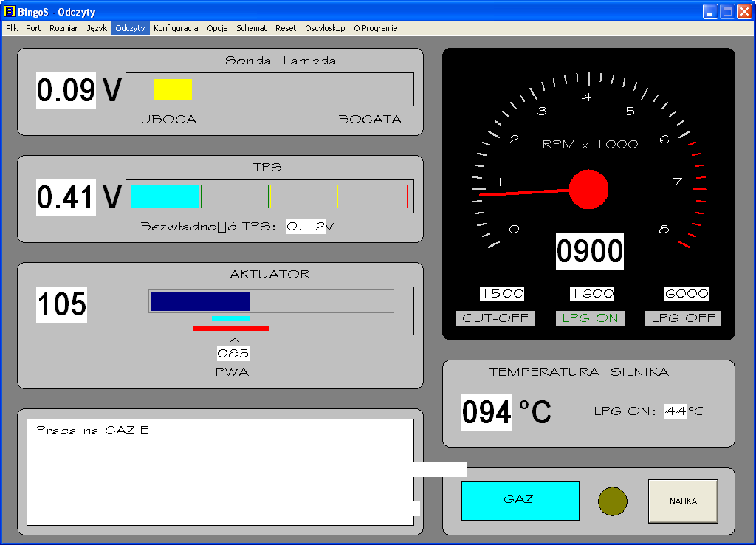This screenshot has width=756, height=545.
Task: Click the olive round indicator lamp
Action: click(612, 501)
